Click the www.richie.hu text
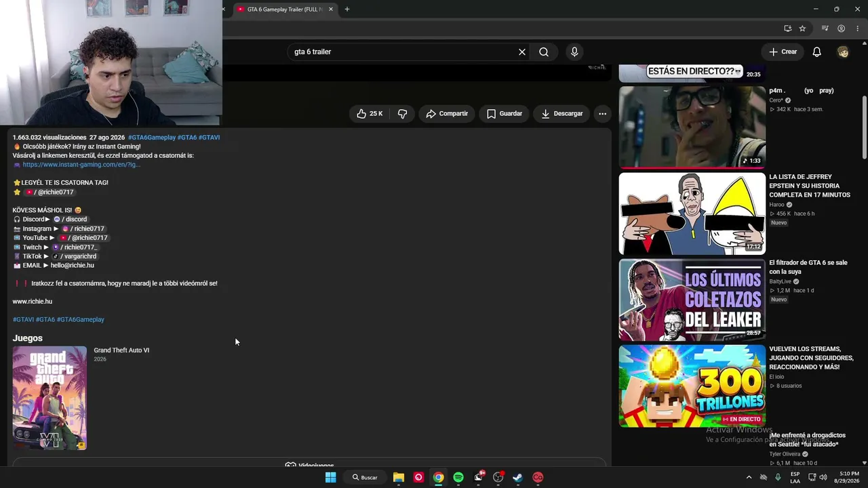868x488 pixels. (x=32, y=302)
